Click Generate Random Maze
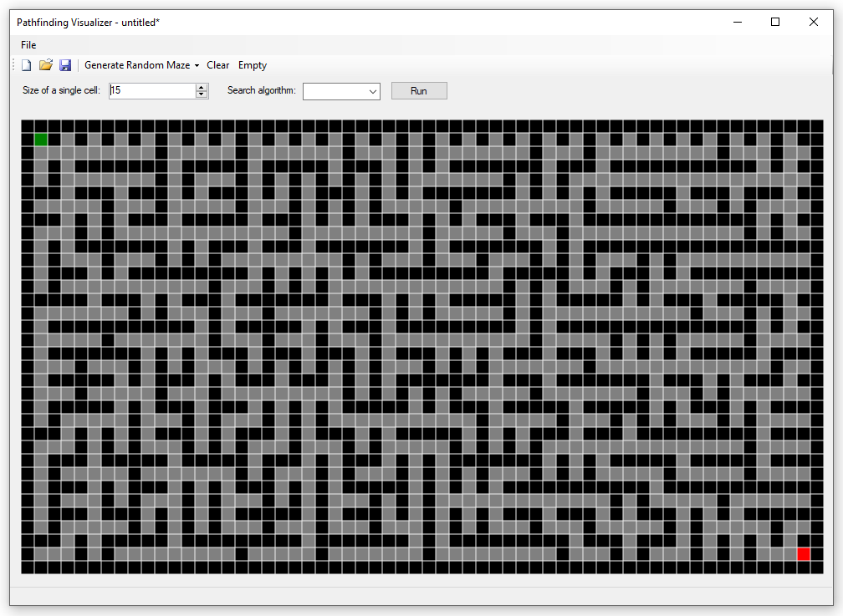The height and width of the screenshot is (616, 843). [x=138, y=64]
